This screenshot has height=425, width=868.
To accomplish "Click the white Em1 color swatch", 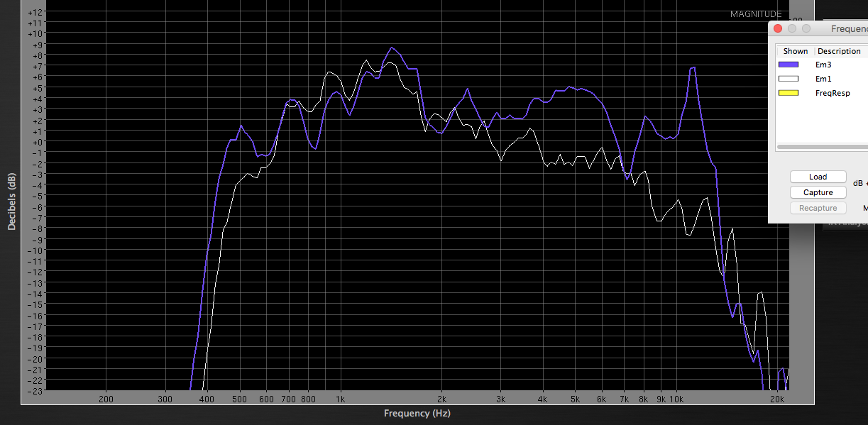I will [x=788, y=79].
